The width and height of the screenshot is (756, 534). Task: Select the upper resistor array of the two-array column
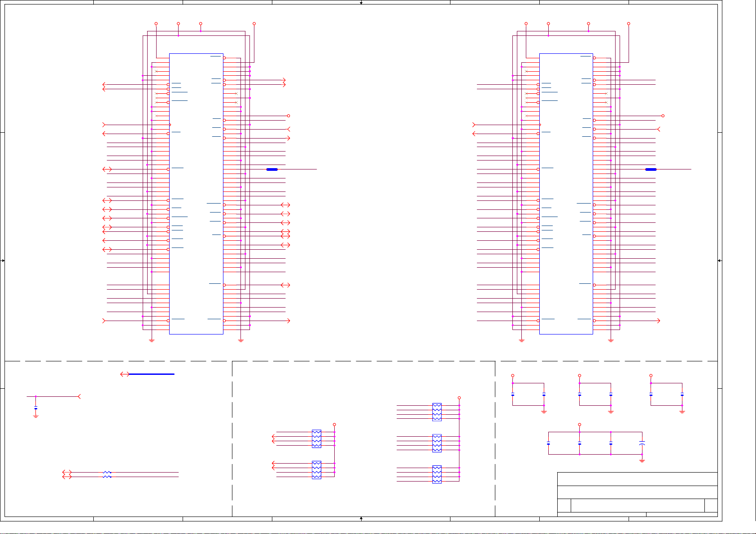pos(316,438)
